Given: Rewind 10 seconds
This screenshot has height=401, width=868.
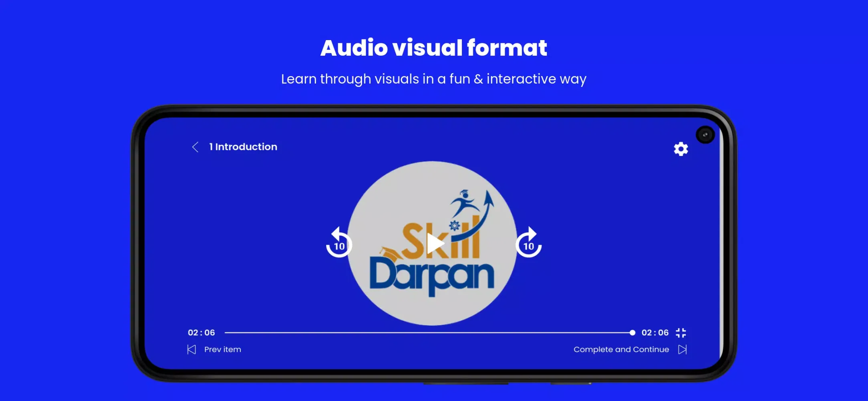Looking at the screenshot, I should [x=339, y=243].
